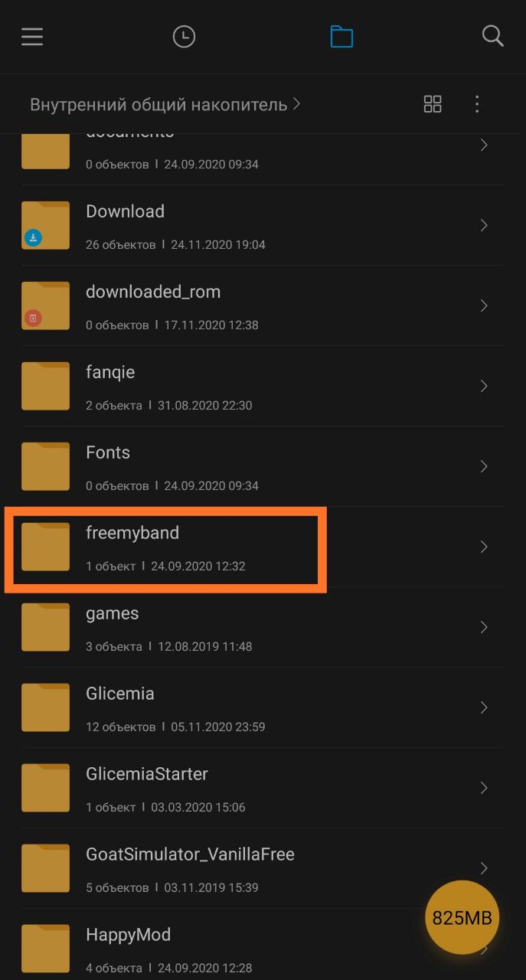Switch to the Recent files clock tab
The height and width of the screenshot is (980, 526).
tap(184, 36)
